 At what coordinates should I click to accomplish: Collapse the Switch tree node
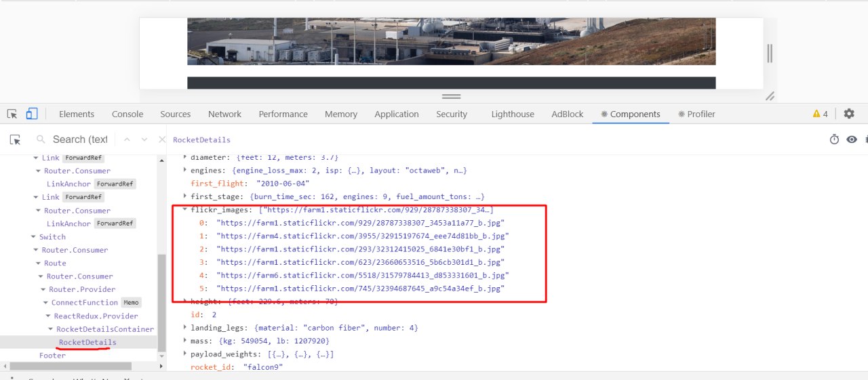(x=33, y=237)
